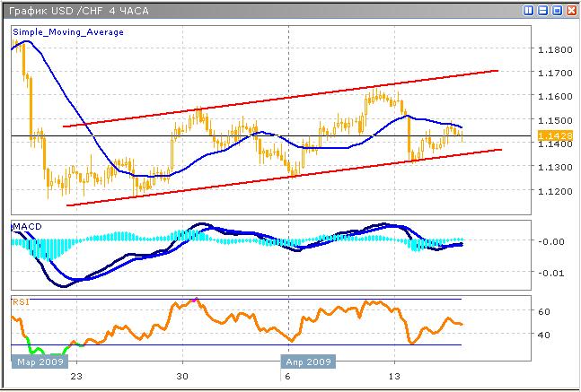Screen dimensions: 581x392
Task: Maximize the USD/CHF chart window
Action: [x=557, y=10]
